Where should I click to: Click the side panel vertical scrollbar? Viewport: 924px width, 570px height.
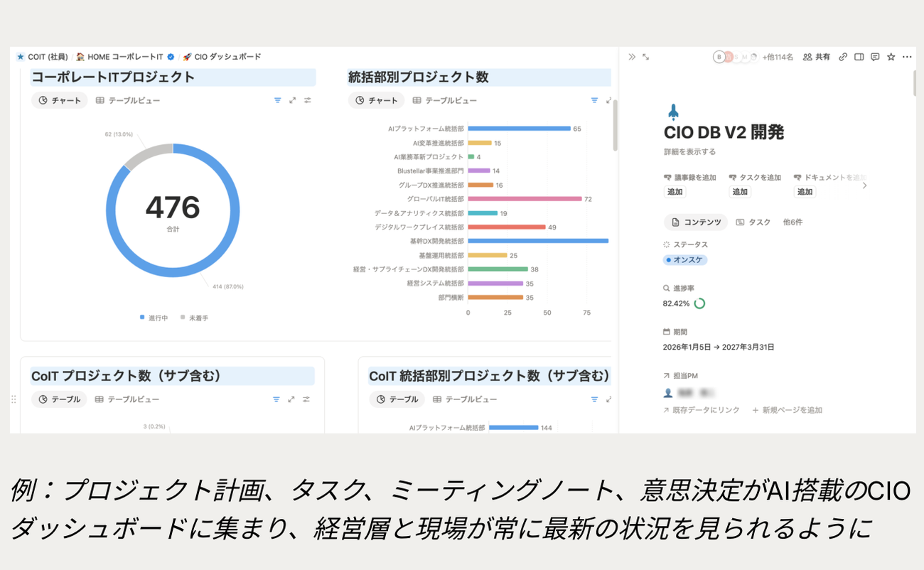(913, 84)
